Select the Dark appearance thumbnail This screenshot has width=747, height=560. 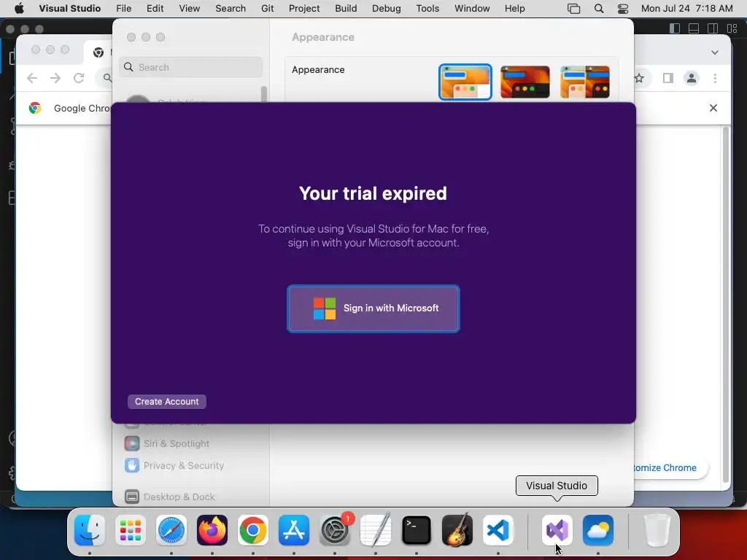(x=525, y=82)
